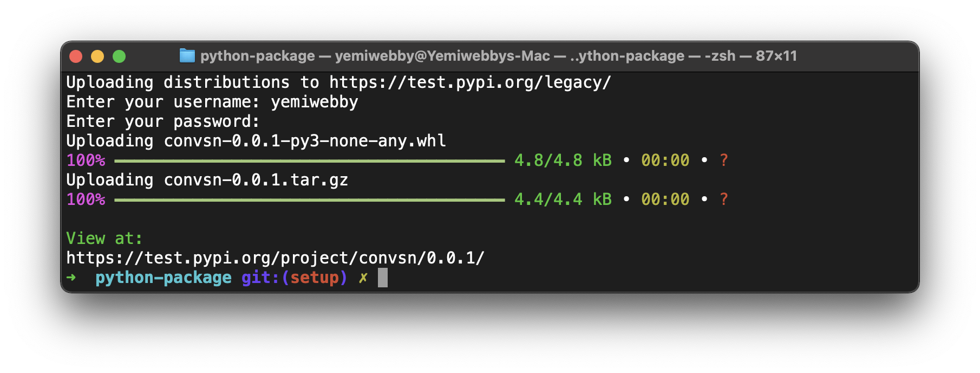Image resolution: width=980 pixels, height=373 pixels.
Task: Click the setup branch name in prompt
Action: coord(314,278)
